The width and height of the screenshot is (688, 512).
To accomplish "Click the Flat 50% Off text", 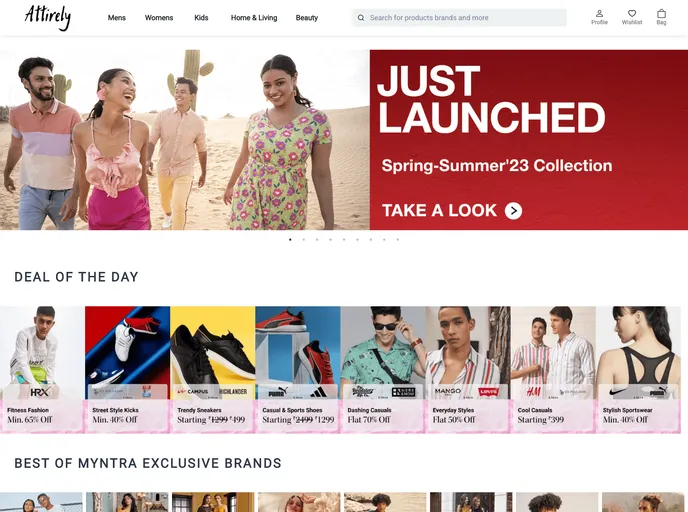I will point(454,420).
